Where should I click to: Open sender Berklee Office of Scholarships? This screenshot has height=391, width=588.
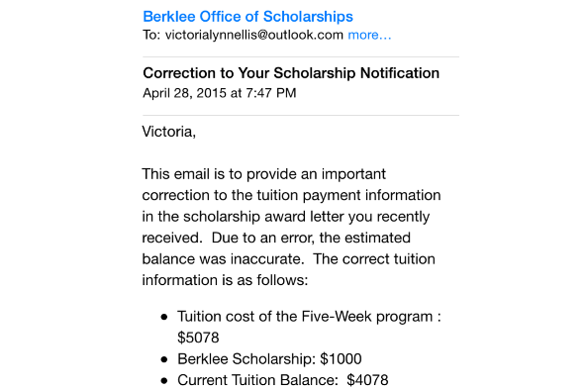pyautogui.click(x=247, y=17)
